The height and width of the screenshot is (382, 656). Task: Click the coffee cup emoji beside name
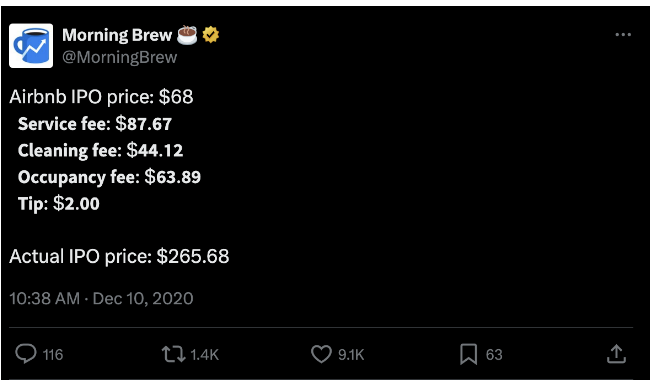[187, 35]
